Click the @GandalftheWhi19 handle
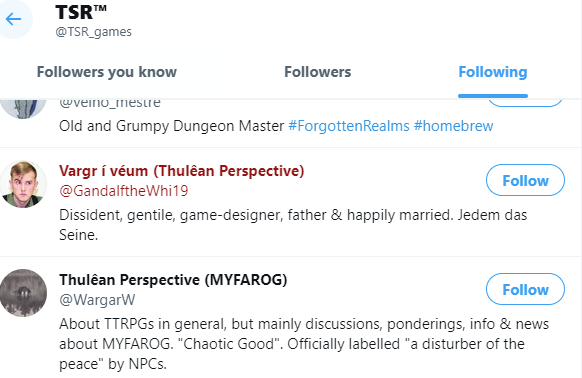 point(124,191)
